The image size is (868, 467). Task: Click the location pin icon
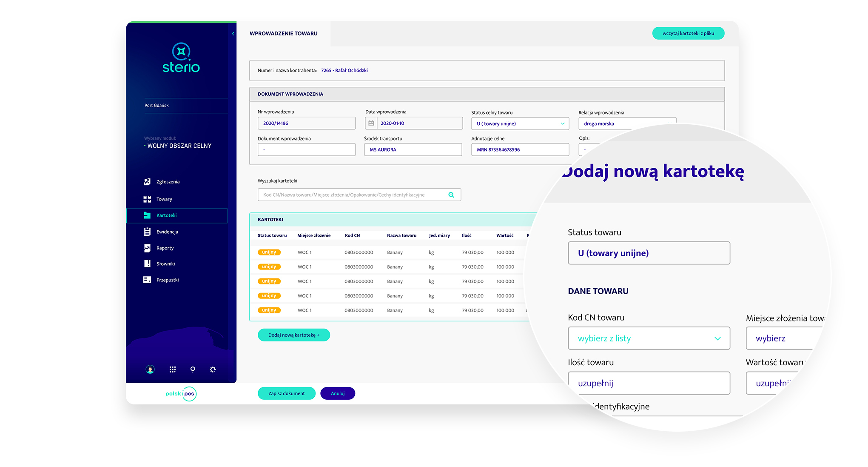tap(193, 370)
